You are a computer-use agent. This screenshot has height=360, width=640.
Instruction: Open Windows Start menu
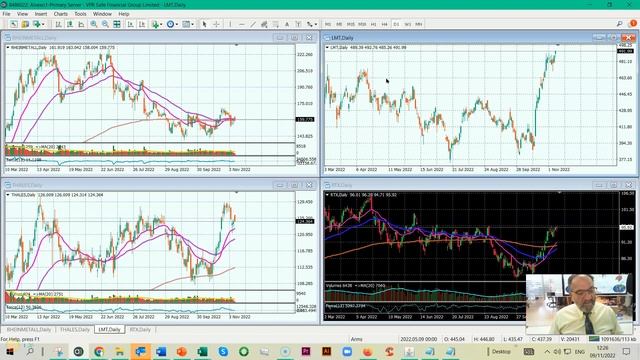(x=10, y=351)
